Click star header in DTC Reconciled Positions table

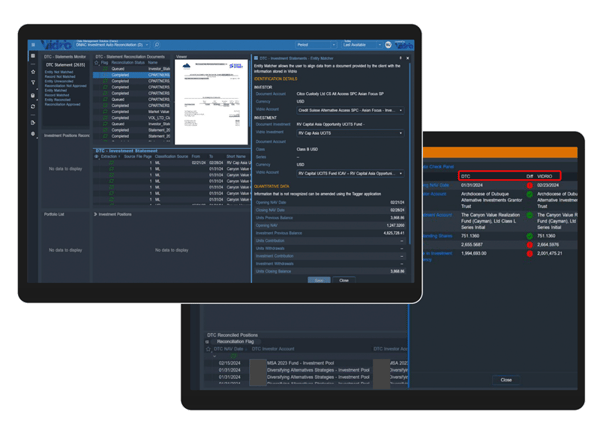pyautogui.click(x=208, y=349)
